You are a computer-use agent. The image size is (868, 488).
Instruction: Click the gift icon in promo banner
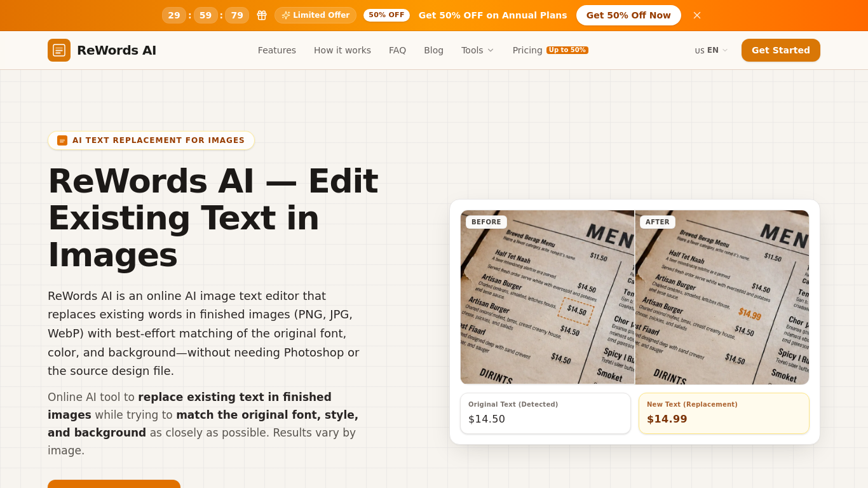tap(262, 15)
